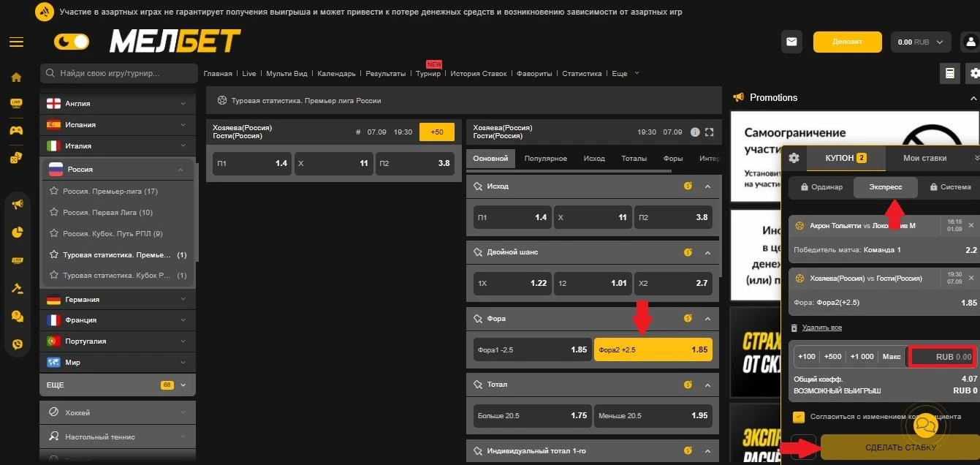
Task: Open the Еще dropdown in top navigation
Action: [626, 74]
